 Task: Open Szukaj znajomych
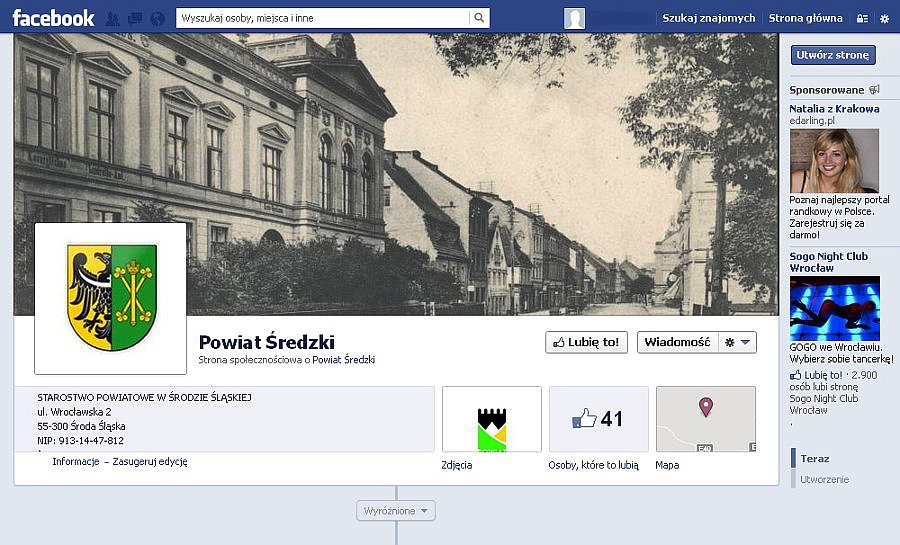click(x=708, y=18)
